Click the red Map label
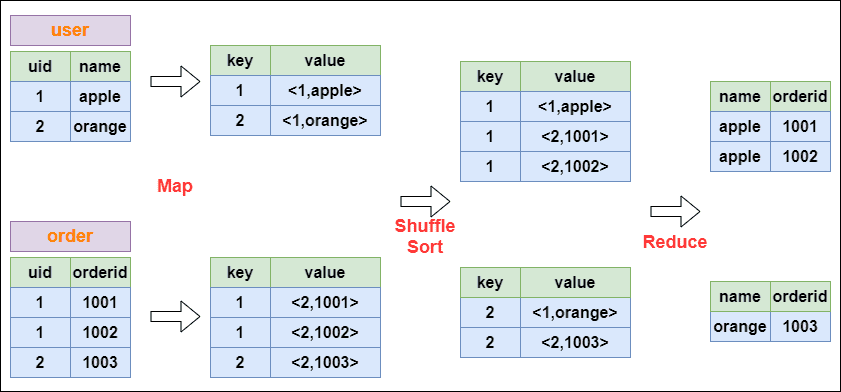This screenshot has height=392, width=841. coord(175,186)
